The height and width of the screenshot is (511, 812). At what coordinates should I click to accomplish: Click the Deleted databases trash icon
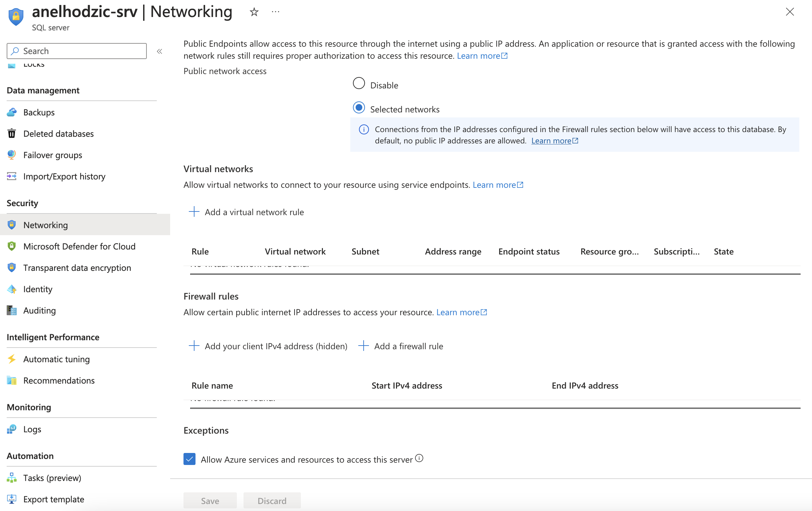click(x=12, y=133)
